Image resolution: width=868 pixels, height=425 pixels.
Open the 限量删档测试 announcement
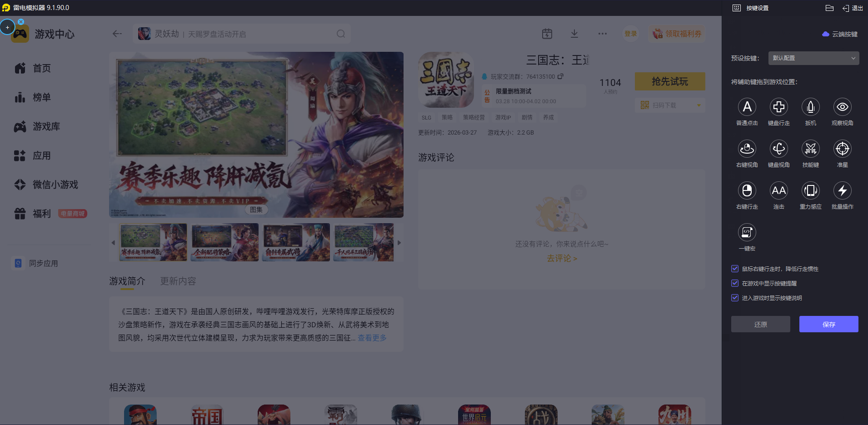coord(534,95)
